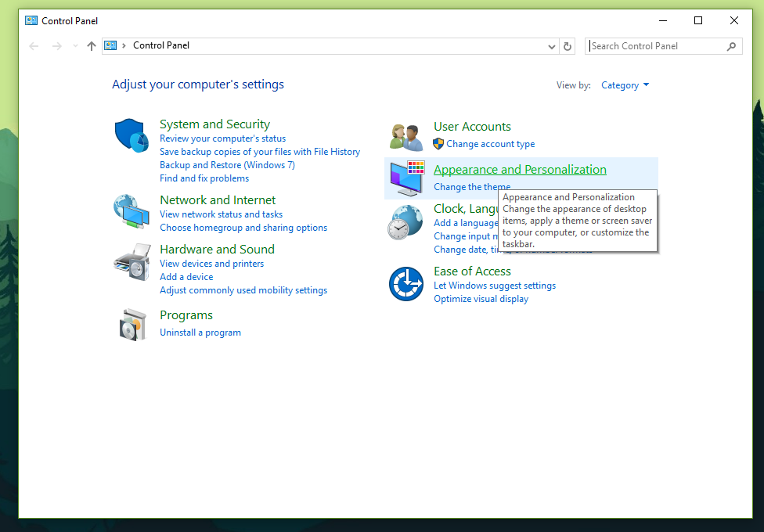Open System and Security category
This screenshot has width=764, height=532.
point(214,124)
